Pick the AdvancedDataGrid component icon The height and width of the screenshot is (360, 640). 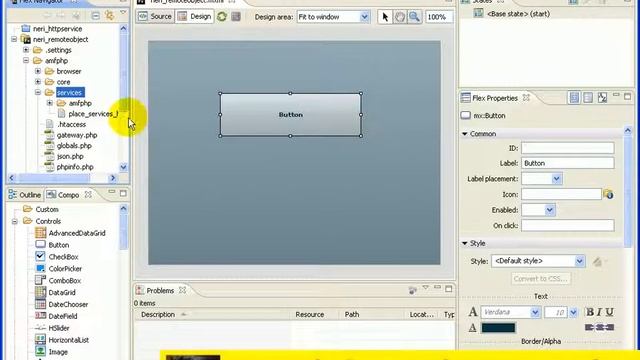[40, 233]
